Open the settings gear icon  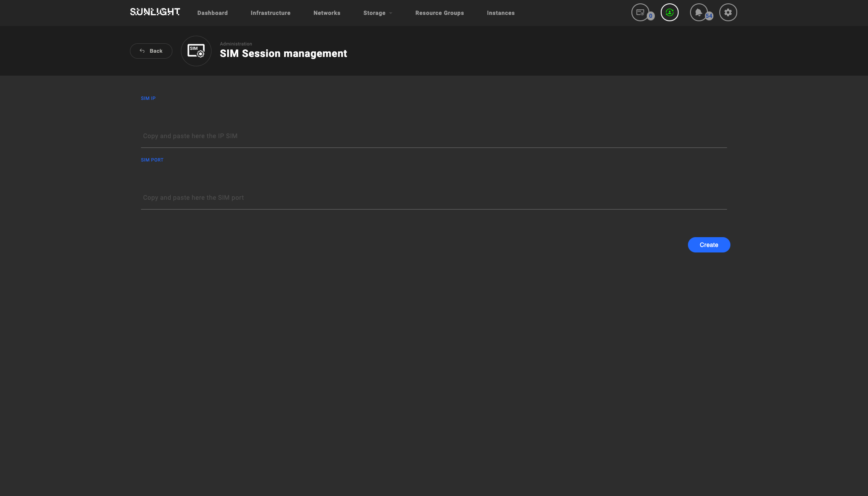coord(728,12)
